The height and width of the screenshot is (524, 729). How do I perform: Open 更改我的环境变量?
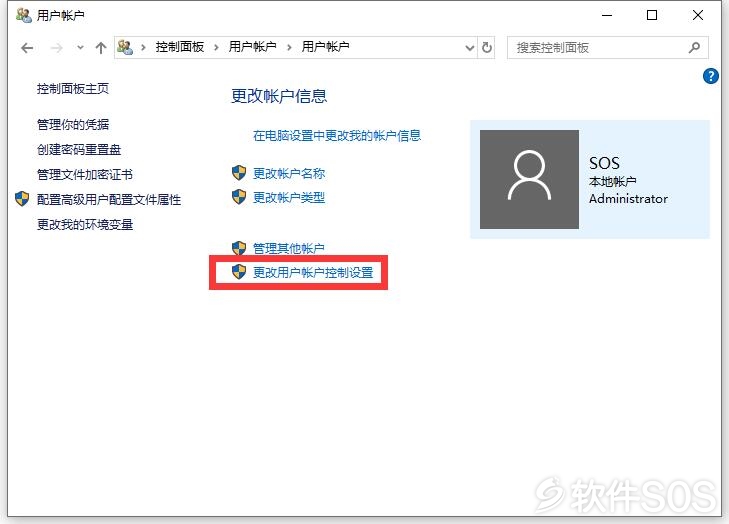coord(85,225)
